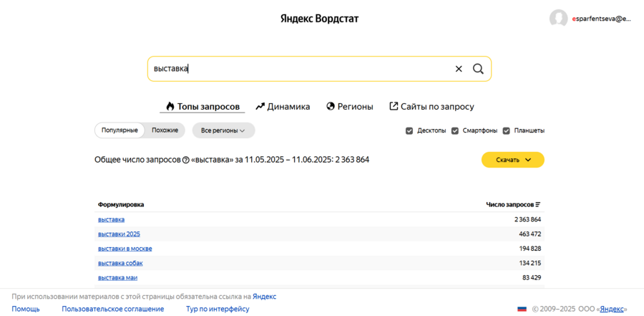Click the sort icon beside Число запросов

click(x=538, y=205)
